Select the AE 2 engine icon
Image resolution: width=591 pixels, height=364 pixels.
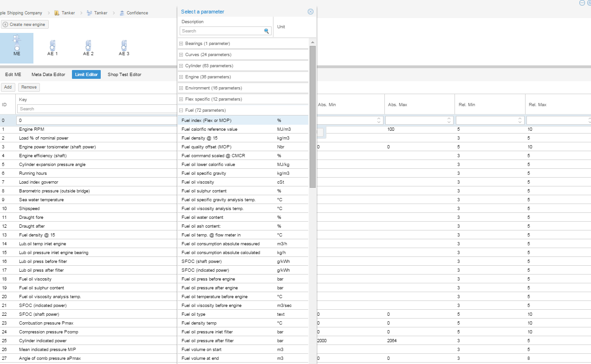tap(88, 46)
